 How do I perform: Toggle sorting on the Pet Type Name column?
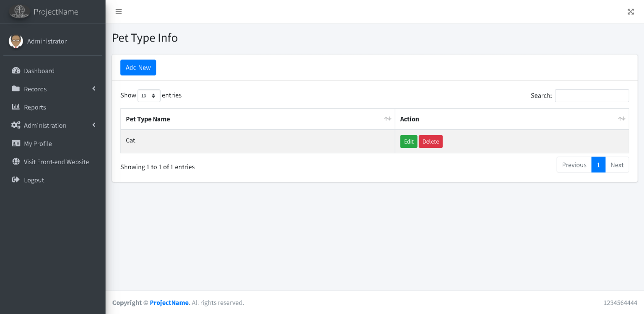tap(387, 118)
